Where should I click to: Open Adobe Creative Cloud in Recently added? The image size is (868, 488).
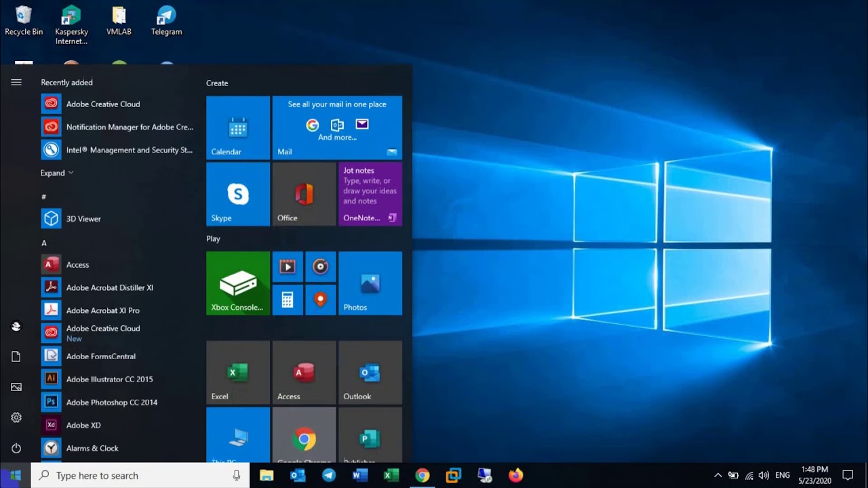117,104
